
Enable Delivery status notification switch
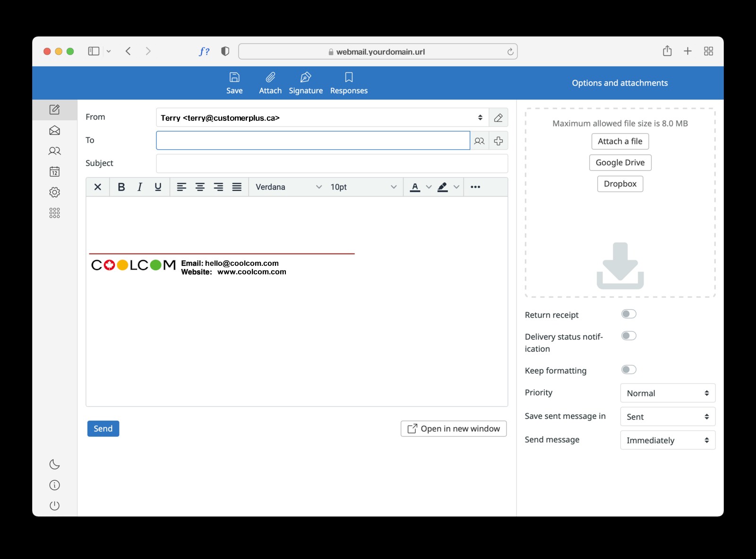(x=629, y=336)
